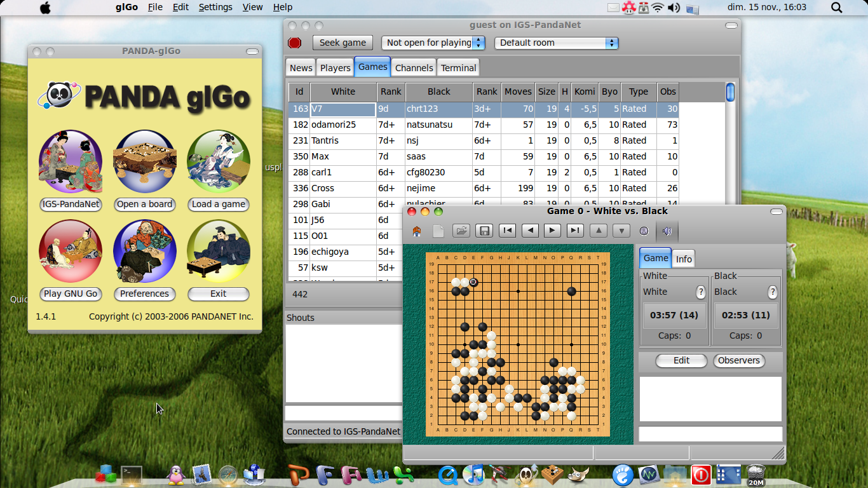Switch to the Players tab
This screenshot has width=868, height=488.
[335, 67]
